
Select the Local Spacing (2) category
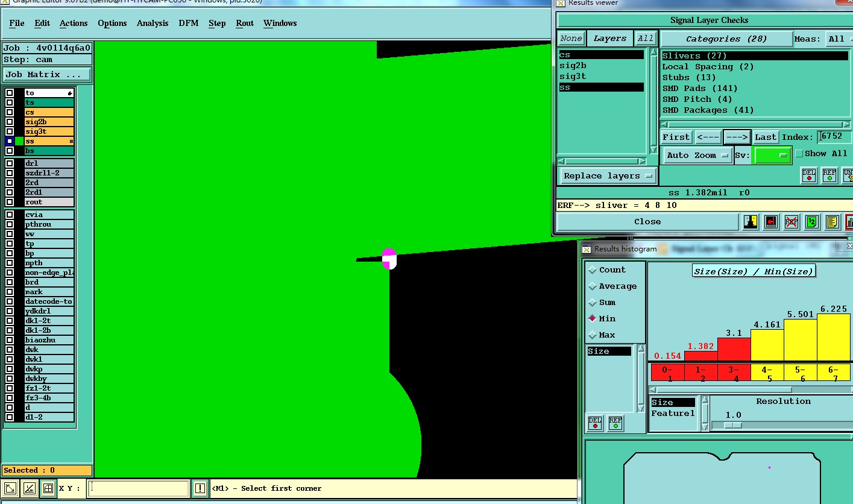pos(708,67)
